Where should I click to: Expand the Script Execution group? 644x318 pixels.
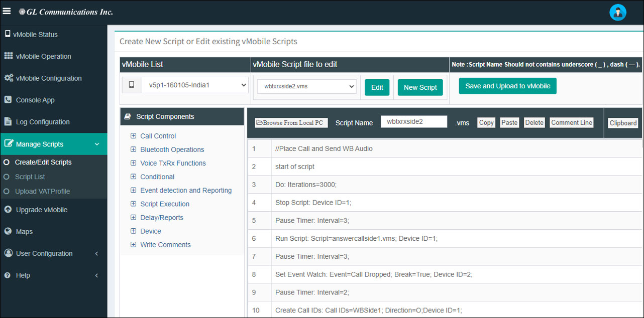pos(133,204)
